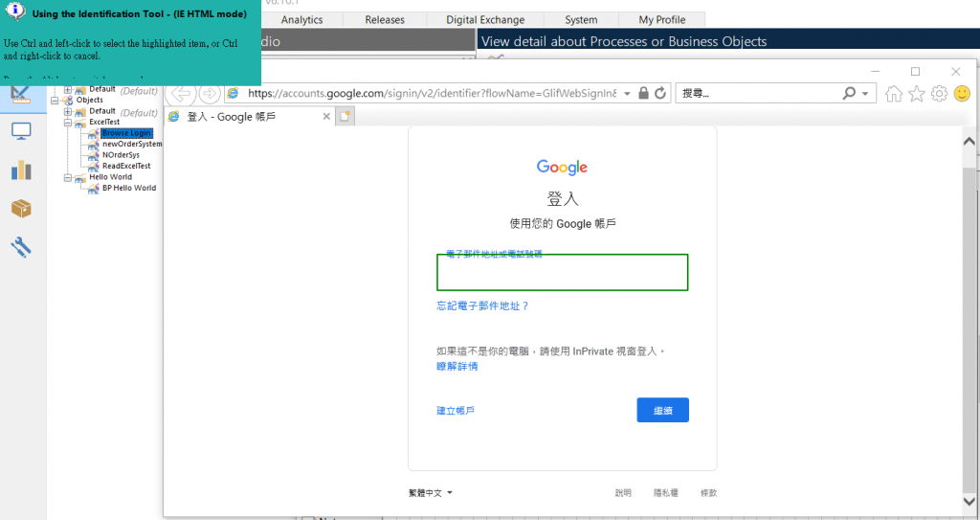Click the object icon beside newOrderSystem
Screen dimensions: 980x520
[93, 144]
